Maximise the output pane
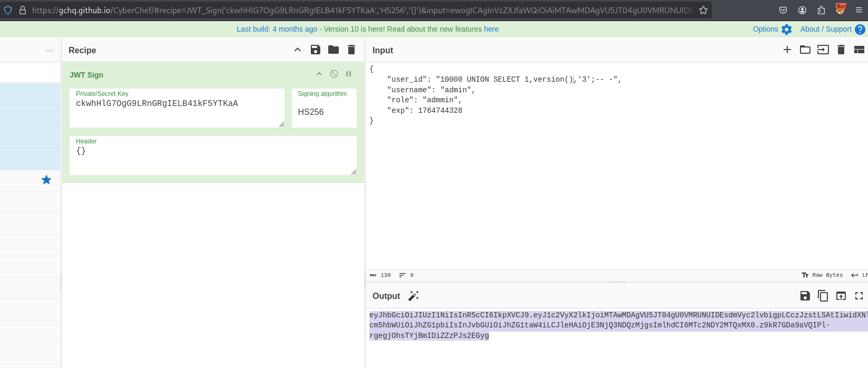 click(859, 296)
